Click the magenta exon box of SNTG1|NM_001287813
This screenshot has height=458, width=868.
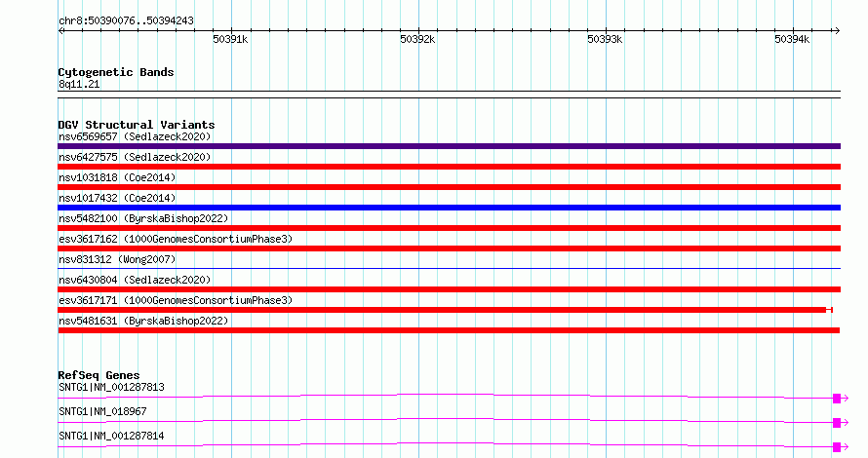(x=837, y=399)
